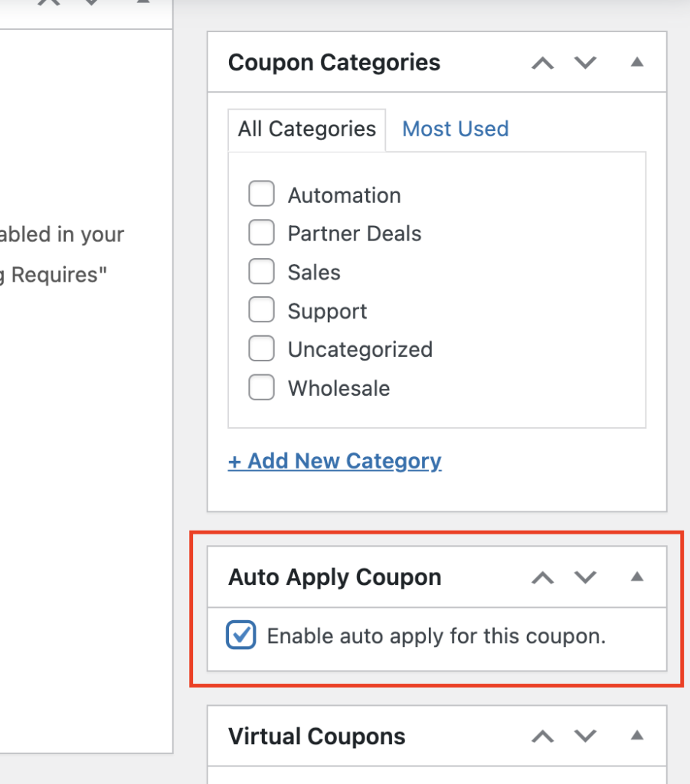Check the Uncategorized category box
The image size is (690, 784).
(261, 349)
